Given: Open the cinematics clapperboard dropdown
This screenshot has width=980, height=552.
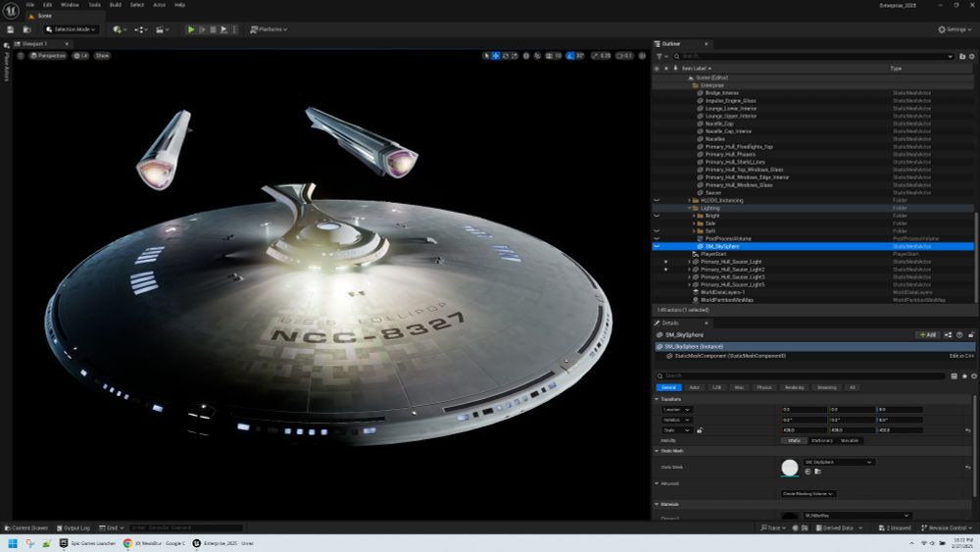Looking at the screenshot, I should click(x=163, y=29).
